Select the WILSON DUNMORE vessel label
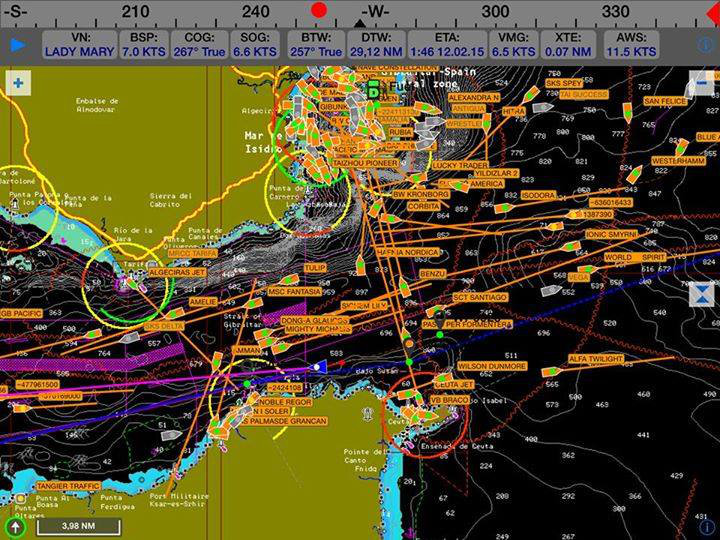This screenshot has width=720, height=540. [x=492, y=366]
